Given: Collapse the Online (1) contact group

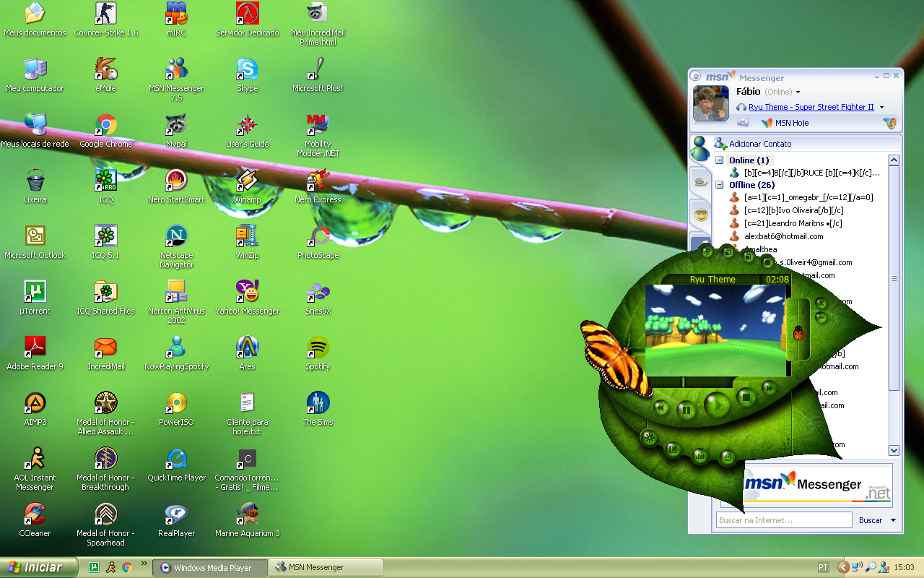Looking at the screenshot, I should point(719,160).
